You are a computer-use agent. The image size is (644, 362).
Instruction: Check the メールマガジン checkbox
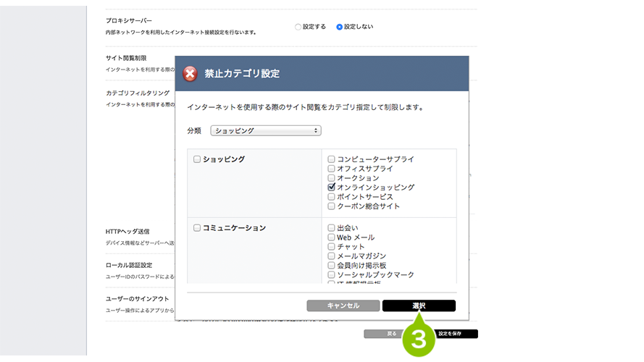331,256
